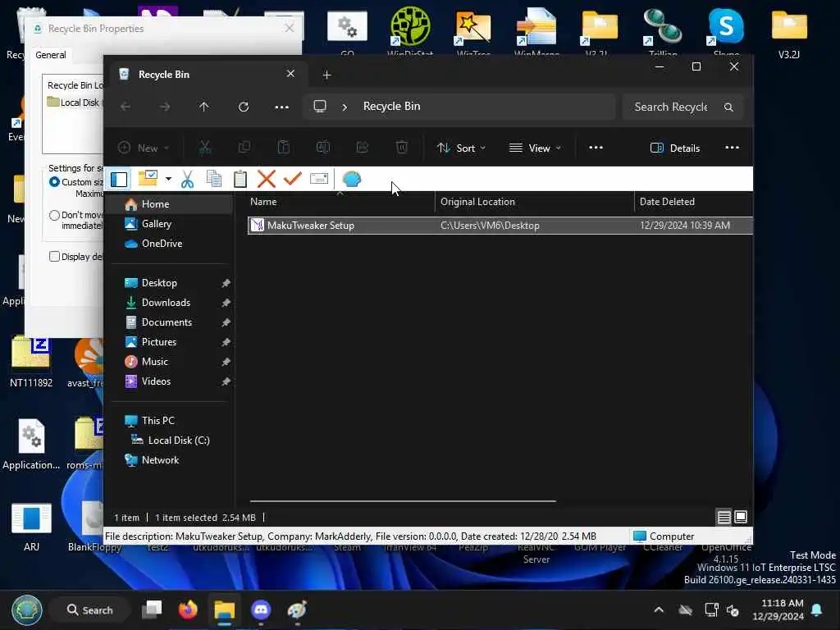Open the far right ellipsis in command bar
The image size is (840, 630).
pos(732,148)
